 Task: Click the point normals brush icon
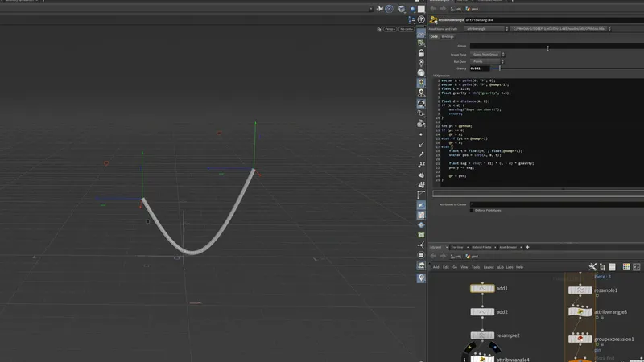pos(421,145)
